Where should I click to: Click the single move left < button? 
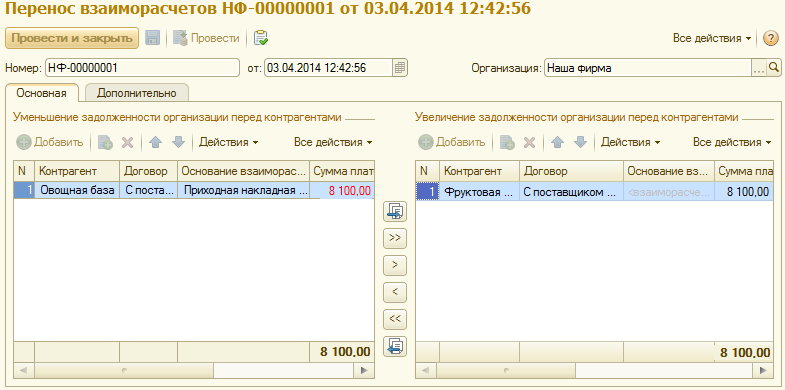click(395, 292)
